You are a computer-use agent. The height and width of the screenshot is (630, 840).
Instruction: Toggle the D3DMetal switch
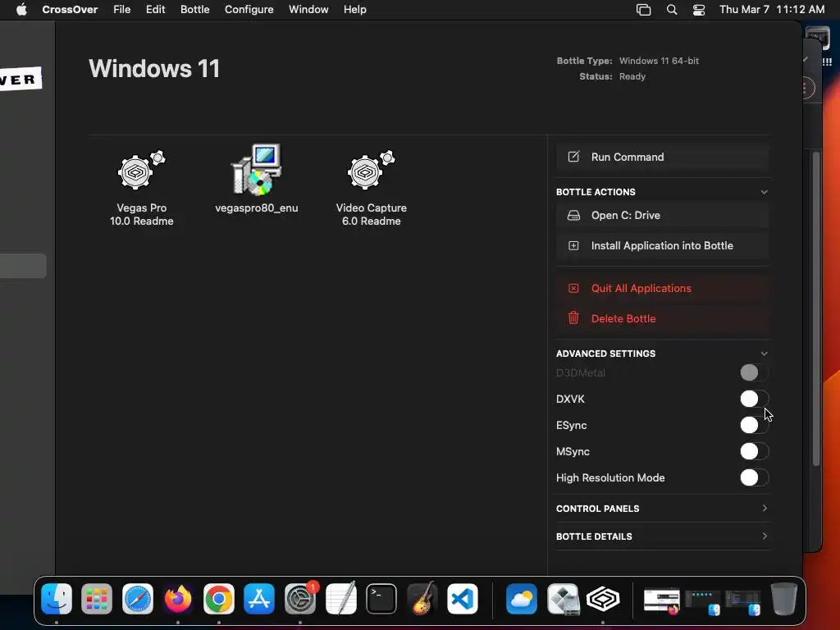pos(755,372)
